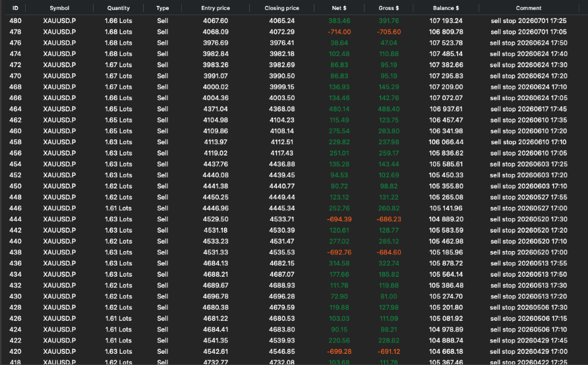Select trade ID 478
The image size is (588, 365).
[15, 32]
